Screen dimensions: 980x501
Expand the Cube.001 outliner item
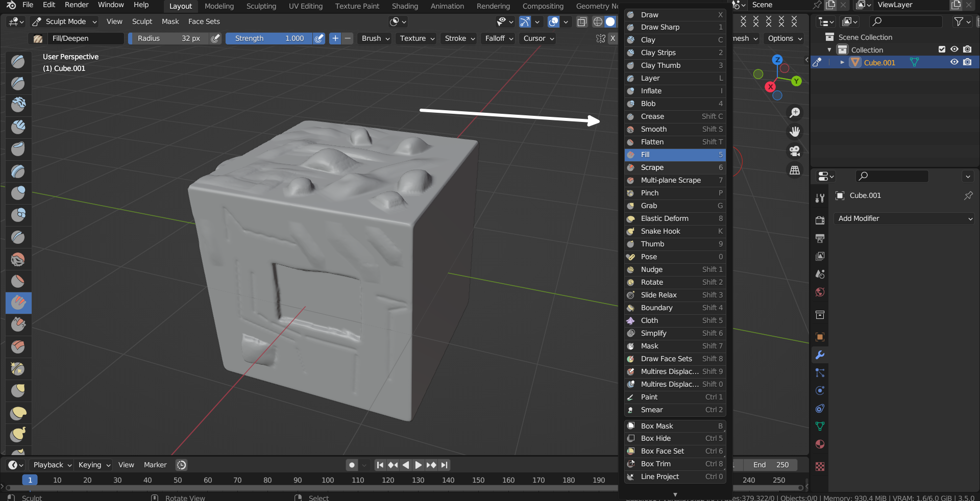coord(842,62)
